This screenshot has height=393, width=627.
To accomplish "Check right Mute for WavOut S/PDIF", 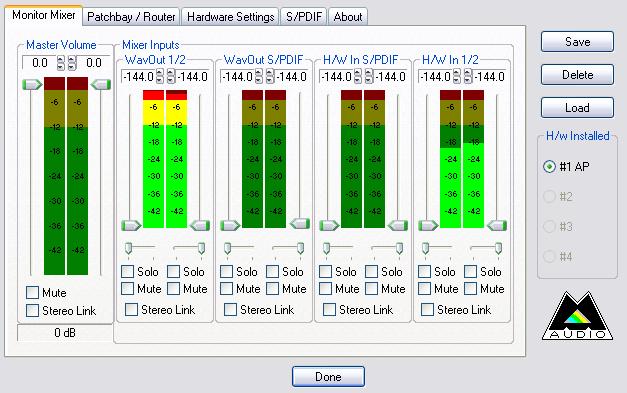I will click(272, 289).
